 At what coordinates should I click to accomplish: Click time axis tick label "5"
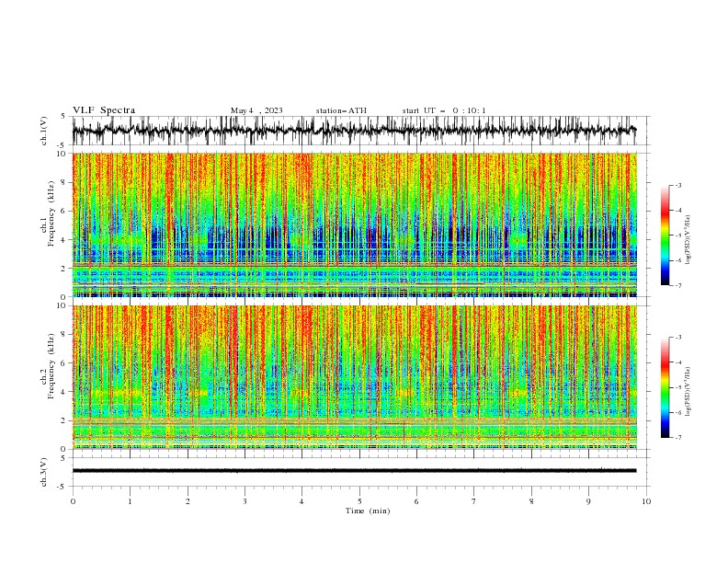(359, 501)
